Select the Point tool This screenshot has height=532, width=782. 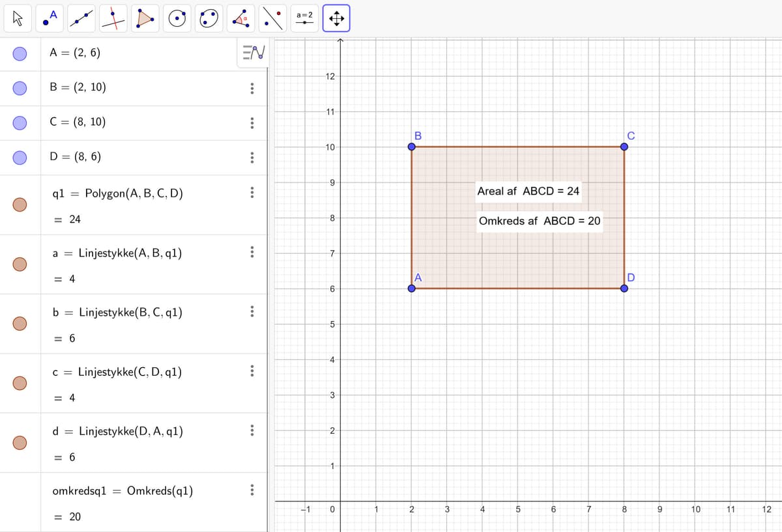pos(49,18)
